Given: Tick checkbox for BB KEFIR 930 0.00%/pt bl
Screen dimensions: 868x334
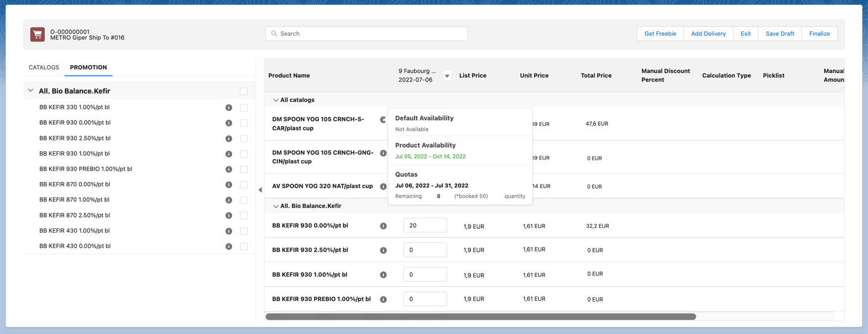Looking at the screenshot, I should (x=244, y=123).
